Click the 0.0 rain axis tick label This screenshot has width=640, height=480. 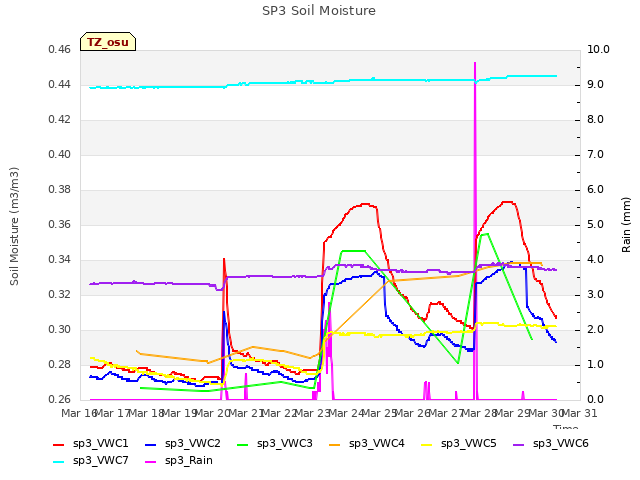(x=595, y=400)
